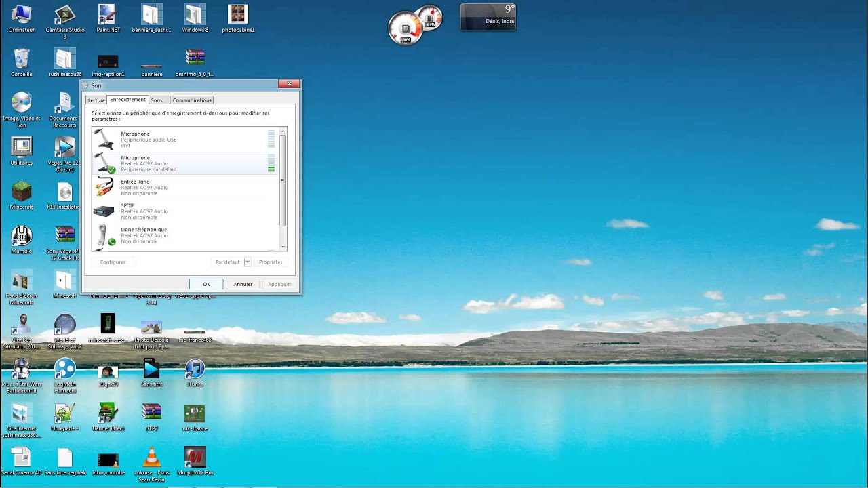The height and width of the screenshot is (488, 868).
Task: Open the Sans titre Vegas project
Action: click(151, 372)
